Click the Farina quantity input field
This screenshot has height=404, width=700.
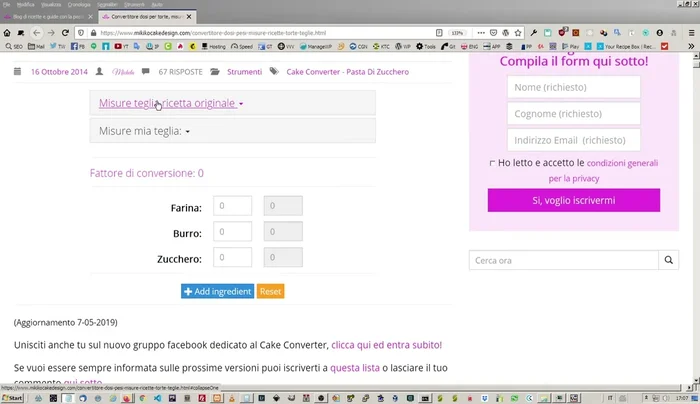click(233, 207)
